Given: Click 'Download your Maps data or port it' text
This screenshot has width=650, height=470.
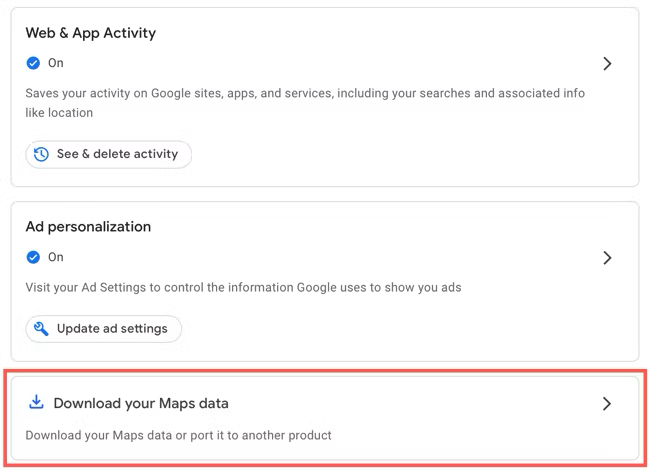Looking at the screenshot, I should (x=178, y=435).
